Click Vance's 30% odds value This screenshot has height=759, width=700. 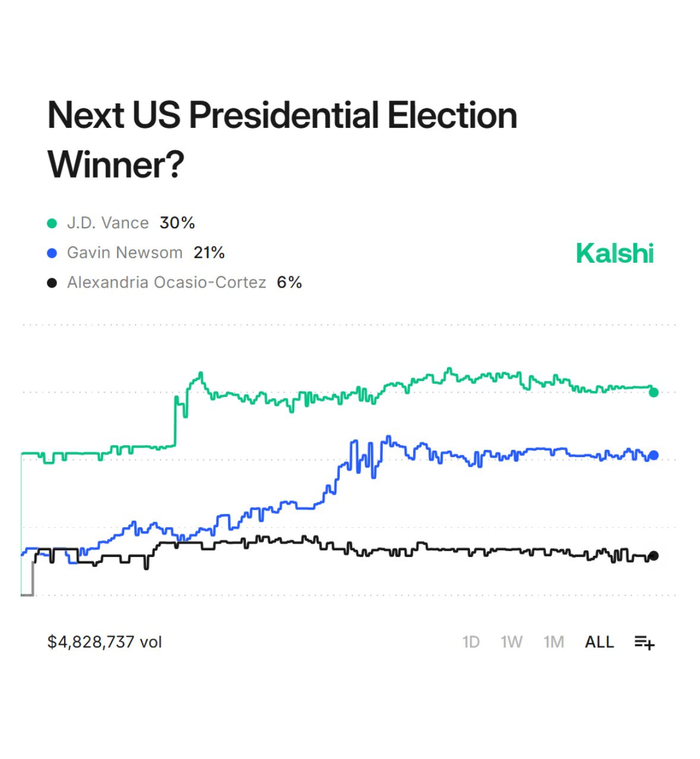(x=177, y=223)
